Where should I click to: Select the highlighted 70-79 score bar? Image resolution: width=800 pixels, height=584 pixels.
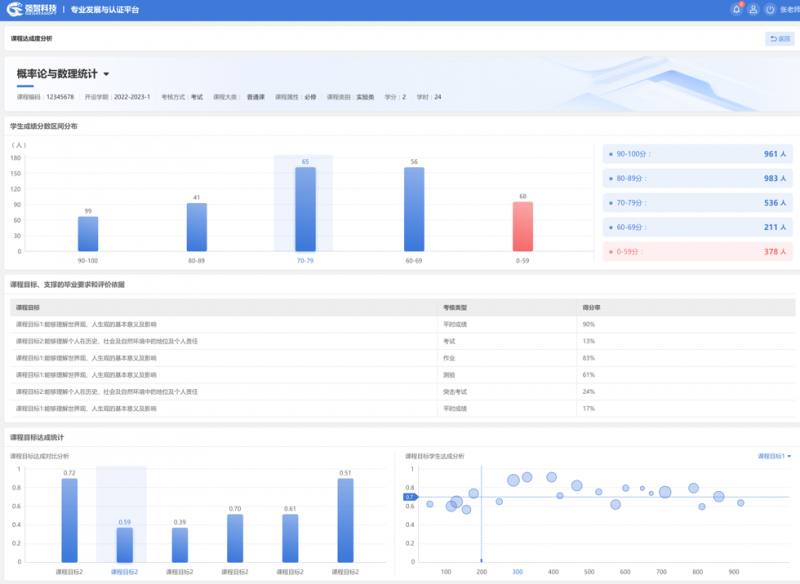(305, 209)
